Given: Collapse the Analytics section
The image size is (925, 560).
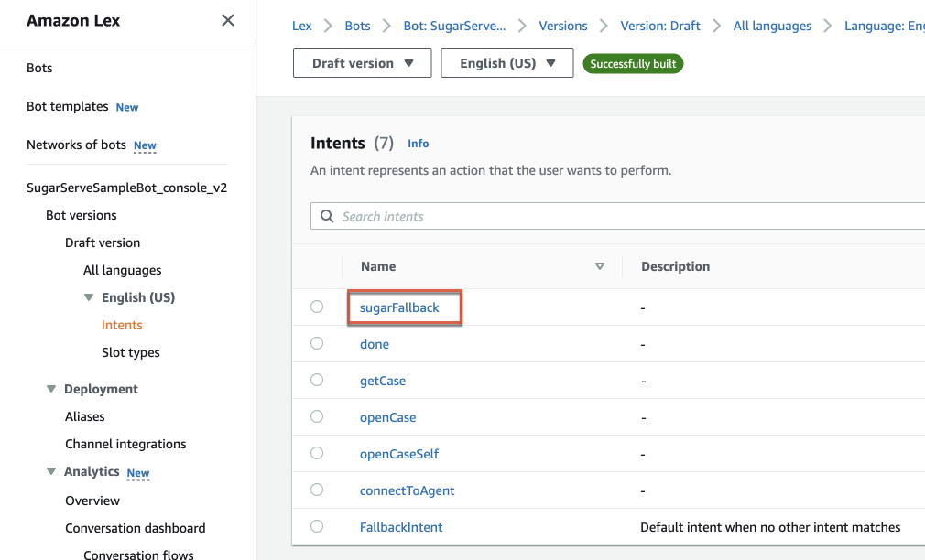Looking at the screenshot, I should tap(51, 472).
